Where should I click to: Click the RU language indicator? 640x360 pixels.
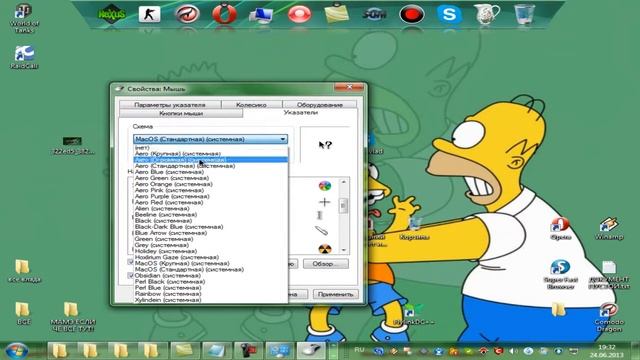[359, 350]
